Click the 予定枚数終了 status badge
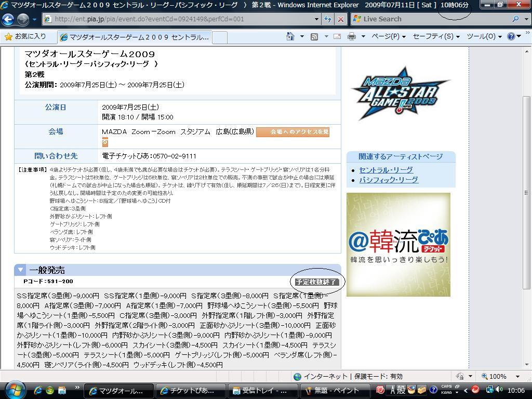The height and width of the screenshot is (399, 532). coord(316,282)
